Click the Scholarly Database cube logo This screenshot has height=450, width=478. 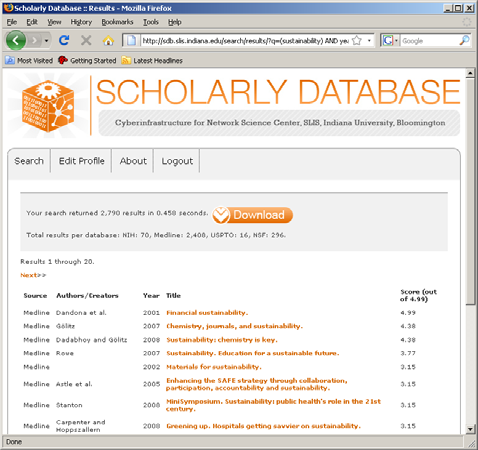pyautogui.click(x=47, y=106)
